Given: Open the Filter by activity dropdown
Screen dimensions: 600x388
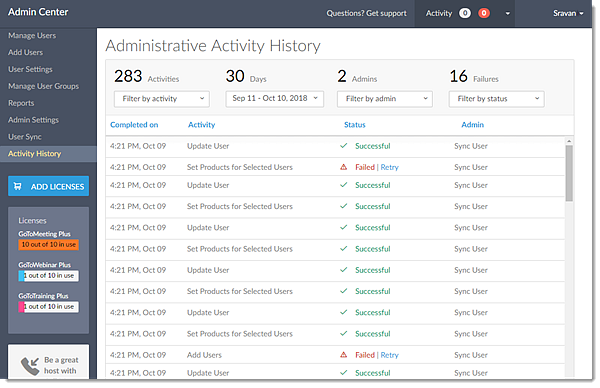Looking at the screenshot, I should [162, 99].
